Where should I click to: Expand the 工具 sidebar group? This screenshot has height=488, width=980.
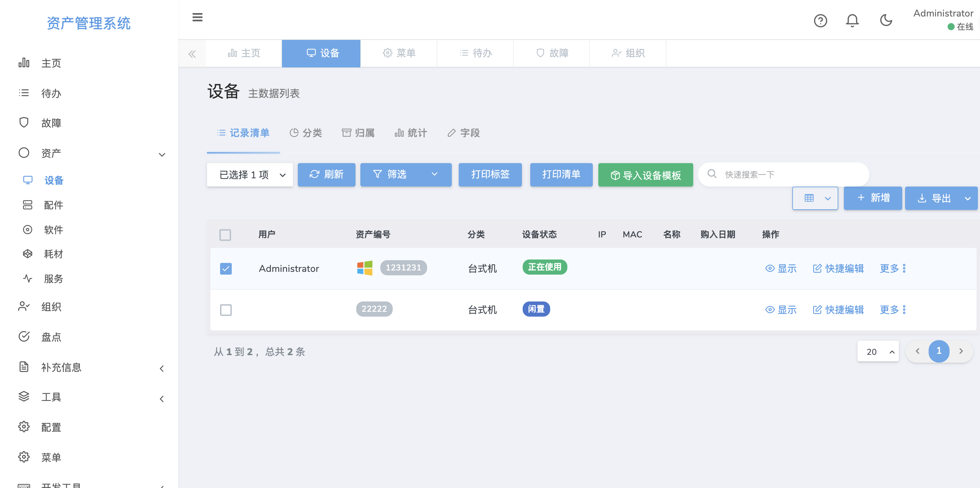point(162,399)
